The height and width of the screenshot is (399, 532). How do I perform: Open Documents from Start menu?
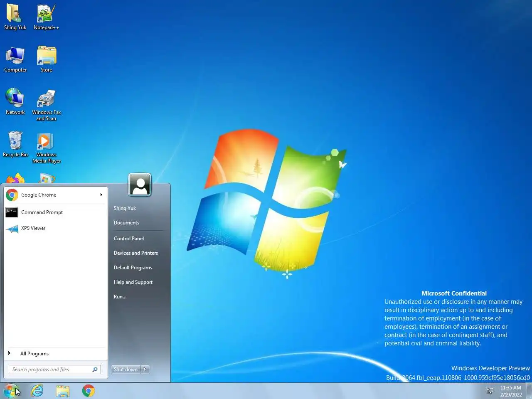pyautogui.click(x=126, y=223)
